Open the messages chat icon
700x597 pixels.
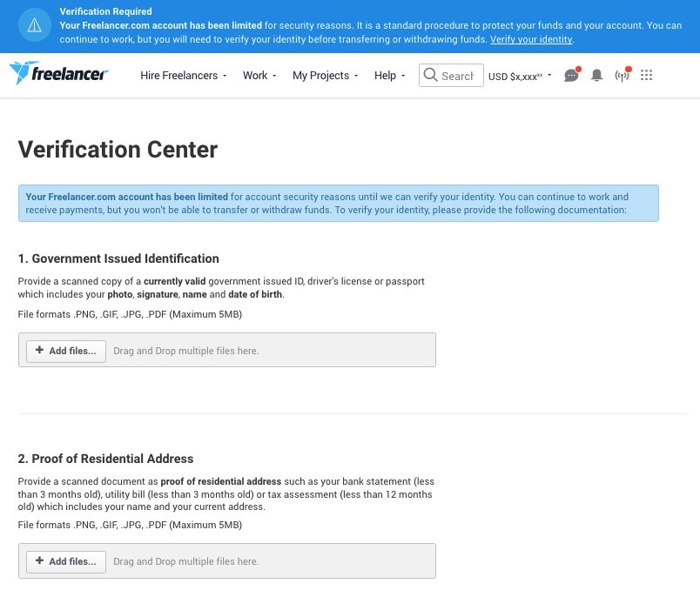coord(572,75)
